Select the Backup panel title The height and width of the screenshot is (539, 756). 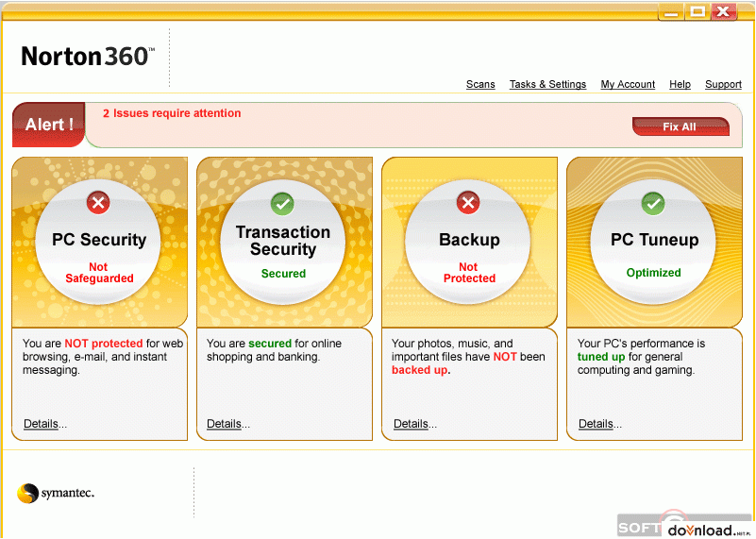(x=469, y=240)
